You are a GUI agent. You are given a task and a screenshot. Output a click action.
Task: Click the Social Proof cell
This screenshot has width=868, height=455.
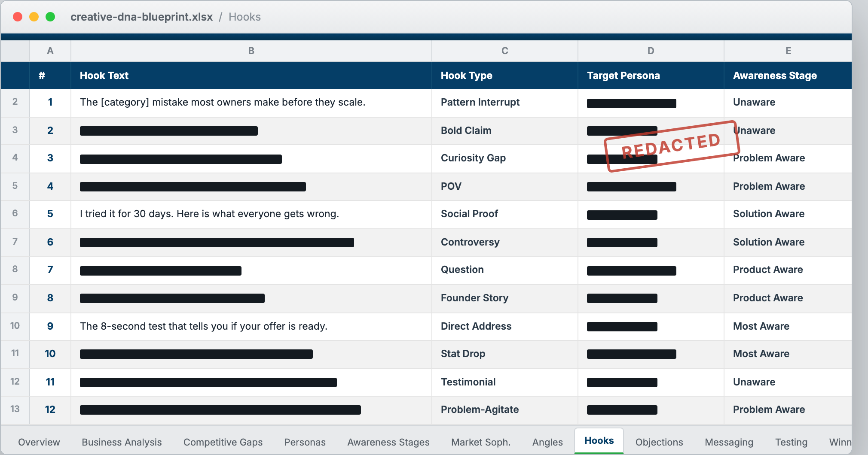[505, 214]
